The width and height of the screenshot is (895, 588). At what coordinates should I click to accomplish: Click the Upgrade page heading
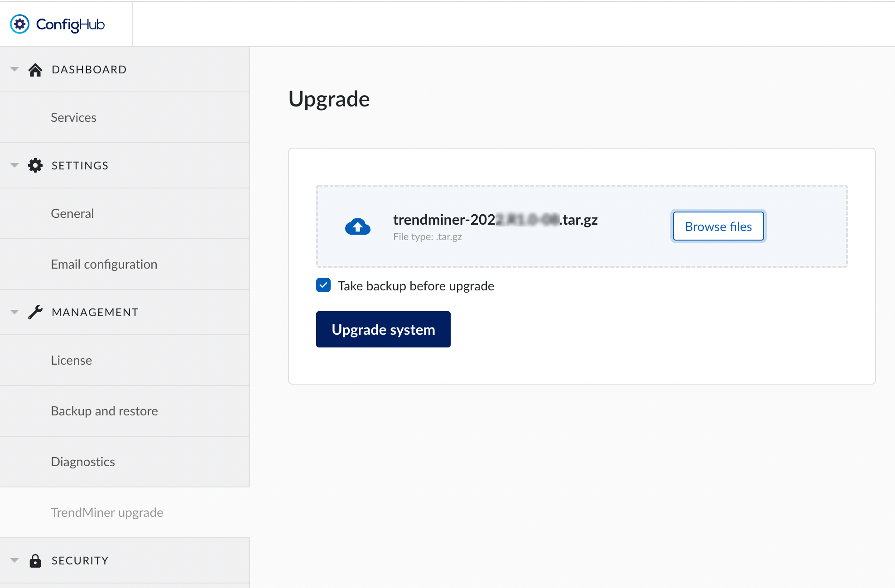[x=329, y=99]
